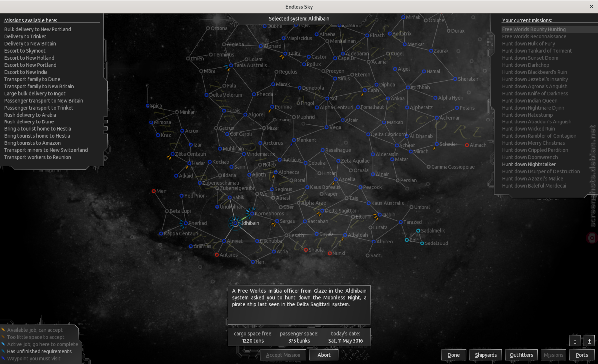598x364 pixels.
Task: Click the Rastaban system node
Action: pos(305,221)
